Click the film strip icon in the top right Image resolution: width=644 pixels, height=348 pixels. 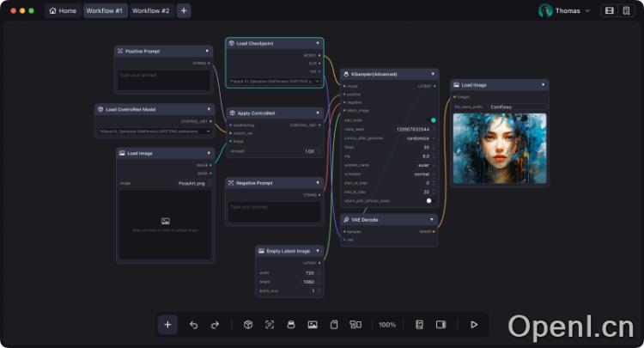pos(610,11)
